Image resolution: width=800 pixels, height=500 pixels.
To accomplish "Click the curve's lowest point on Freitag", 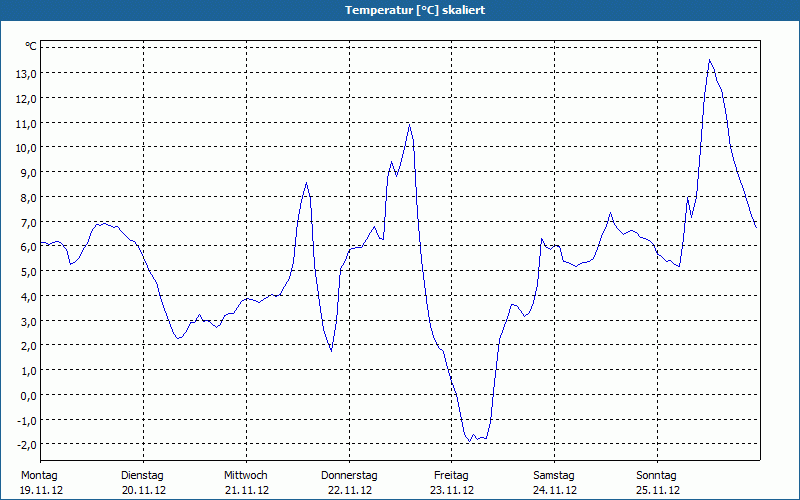I will (469, 441).
